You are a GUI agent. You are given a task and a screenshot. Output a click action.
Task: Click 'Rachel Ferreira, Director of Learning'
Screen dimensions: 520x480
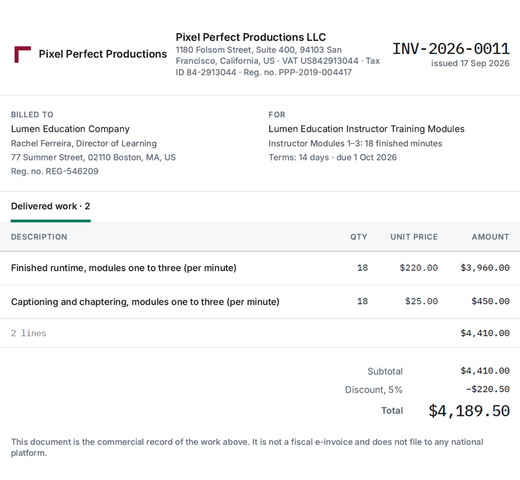84,144
